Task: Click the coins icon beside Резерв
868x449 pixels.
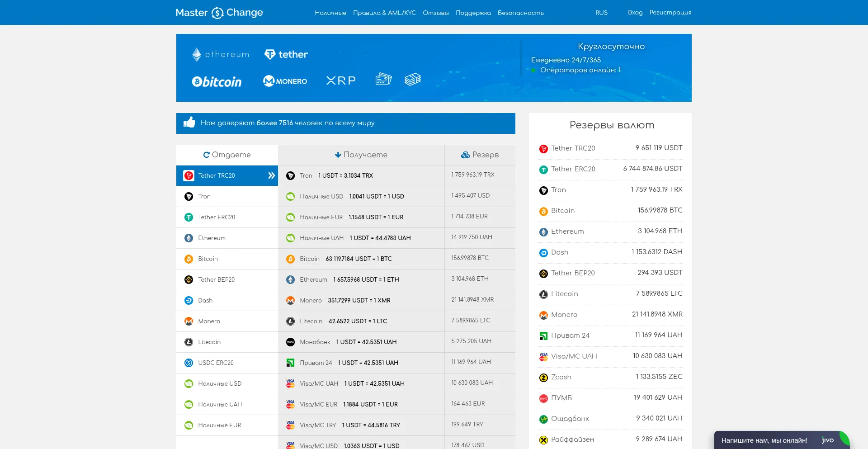Action: pos(465,155)
